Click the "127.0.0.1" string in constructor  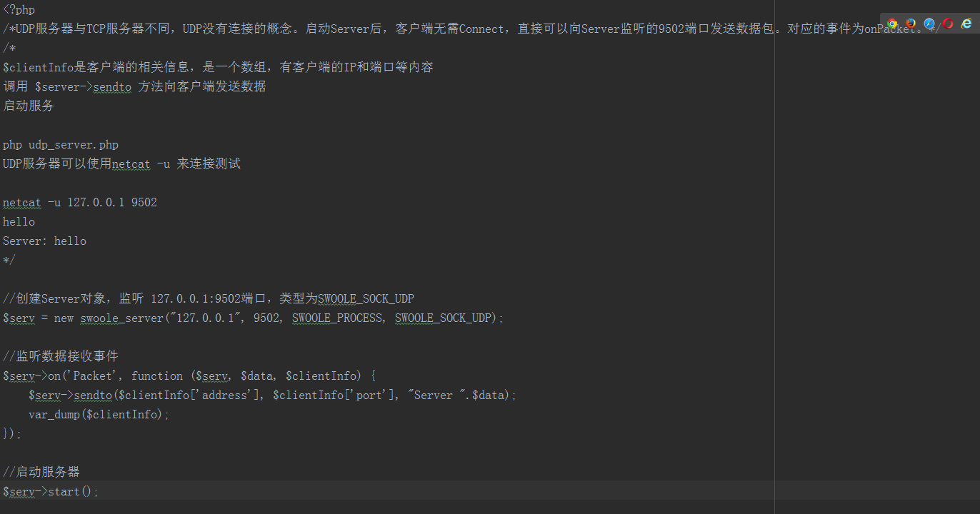[206, 318]
